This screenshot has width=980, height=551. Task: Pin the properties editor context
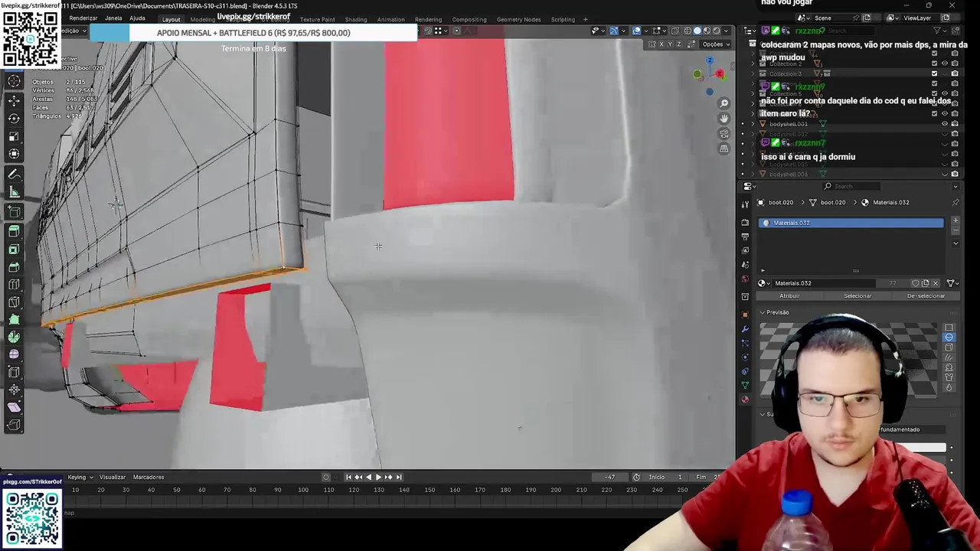[x=955, y=202]
